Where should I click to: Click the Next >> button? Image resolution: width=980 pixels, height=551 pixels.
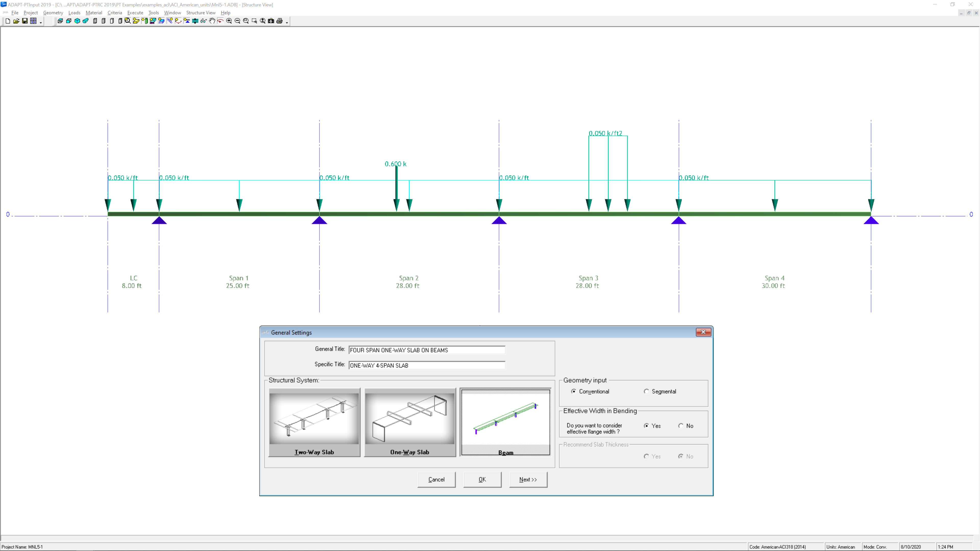(528, 480)
